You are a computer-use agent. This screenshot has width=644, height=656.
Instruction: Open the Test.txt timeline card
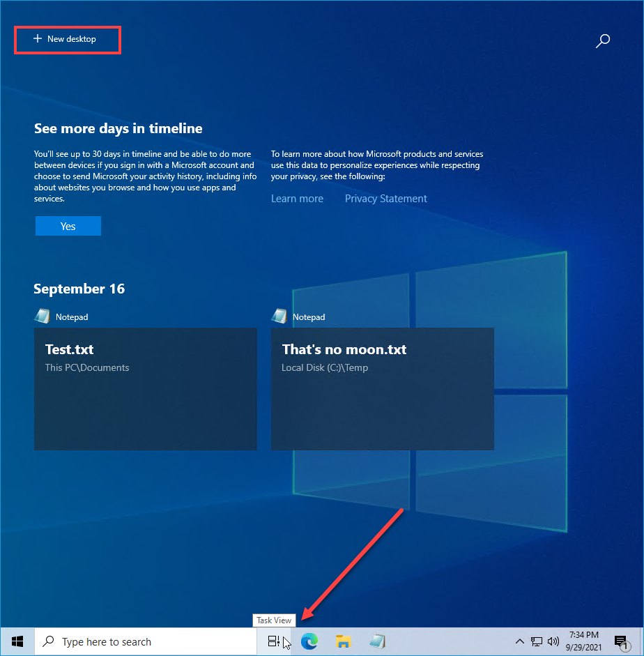click(146, 389)
